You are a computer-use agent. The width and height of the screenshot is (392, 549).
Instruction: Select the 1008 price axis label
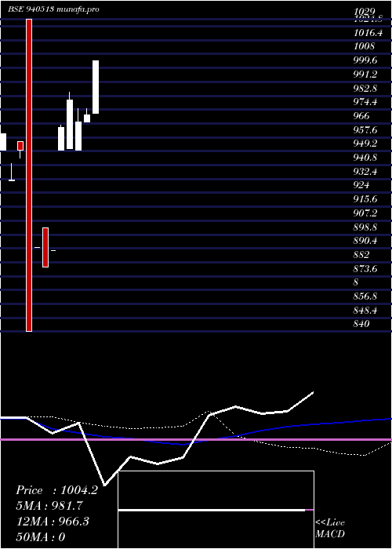click(364, 46)
